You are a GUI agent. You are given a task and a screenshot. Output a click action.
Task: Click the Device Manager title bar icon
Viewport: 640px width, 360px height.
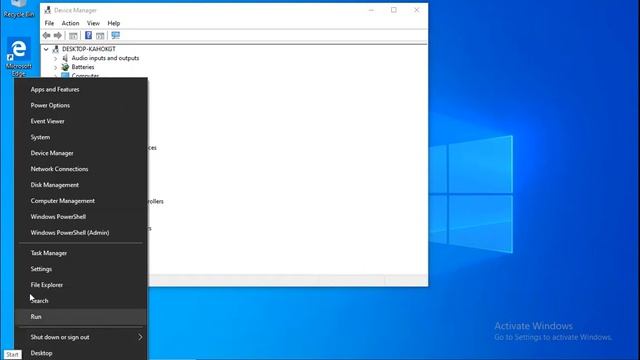(48, 10)
